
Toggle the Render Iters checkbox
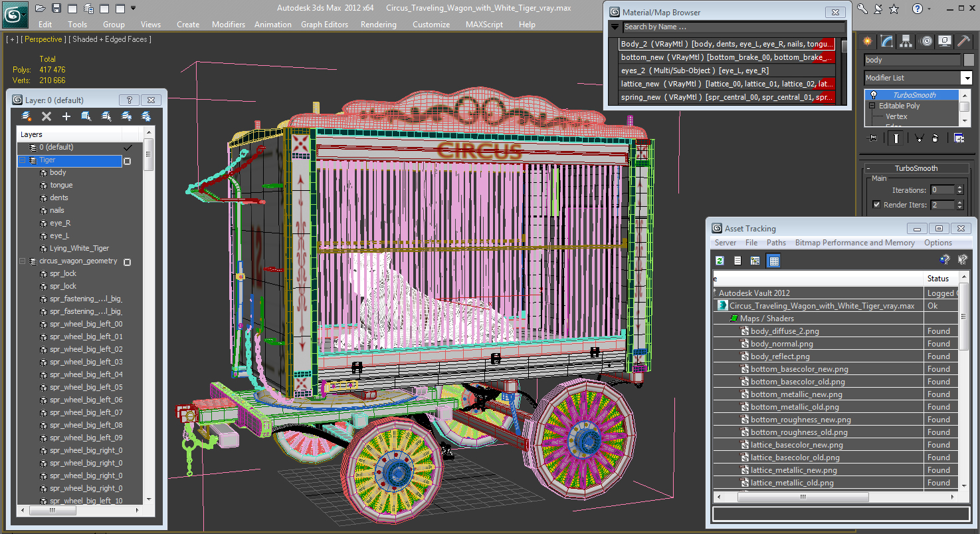[x=876, y=205]
